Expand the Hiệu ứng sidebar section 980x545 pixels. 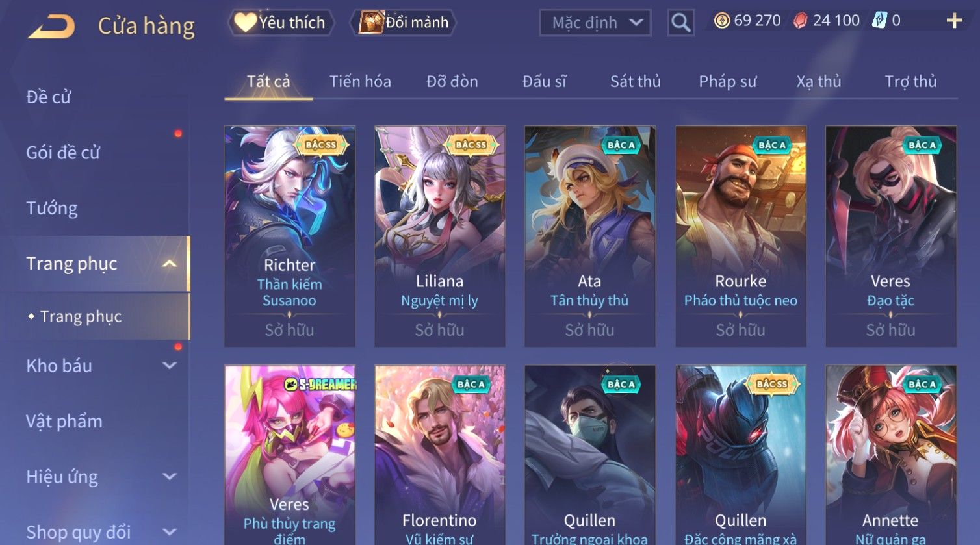(170, 477)
